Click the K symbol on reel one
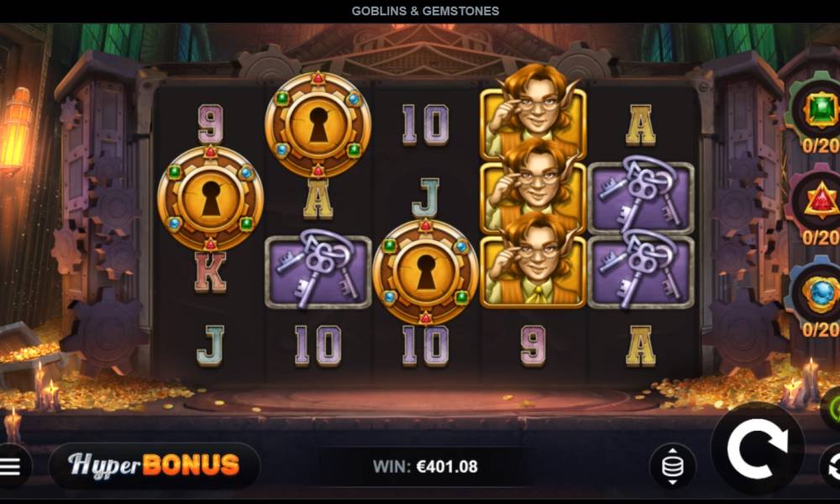The image size is (840, 504). 210,272
